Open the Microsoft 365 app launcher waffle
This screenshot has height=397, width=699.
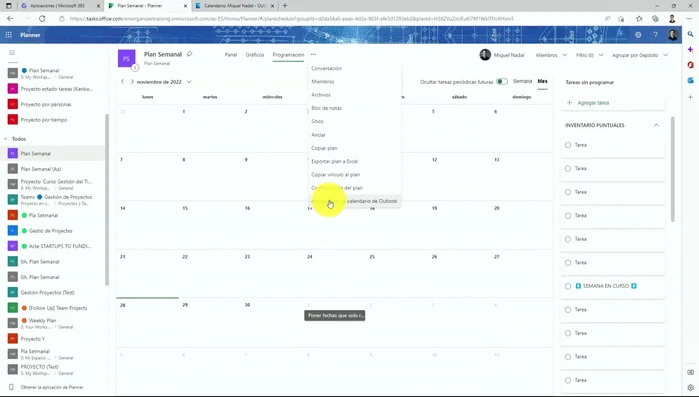(x=8, y=35)
